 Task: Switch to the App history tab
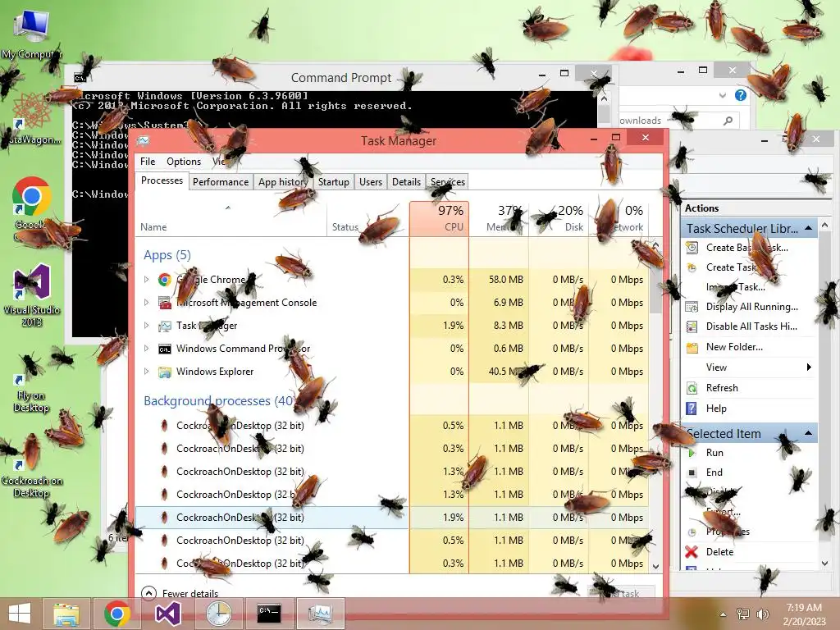click(x=283, y=182)
